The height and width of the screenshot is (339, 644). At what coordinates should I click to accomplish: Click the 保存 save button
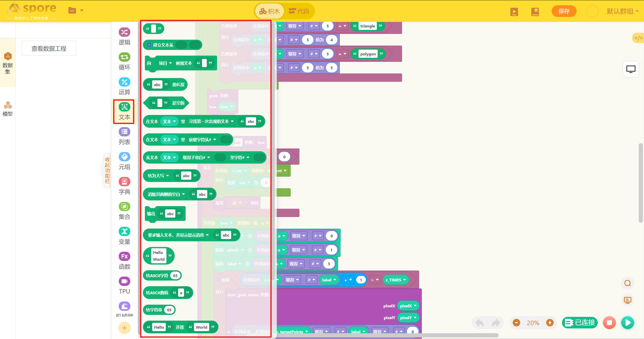click(564, 11)
